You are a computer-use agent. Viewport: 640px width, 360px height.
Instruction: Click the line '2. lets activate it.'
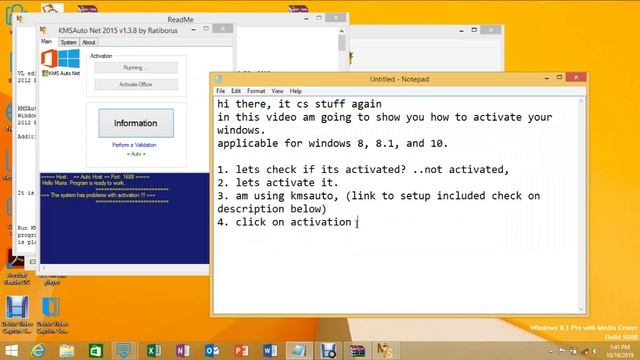pyautogui.click(x=278, y=182)
